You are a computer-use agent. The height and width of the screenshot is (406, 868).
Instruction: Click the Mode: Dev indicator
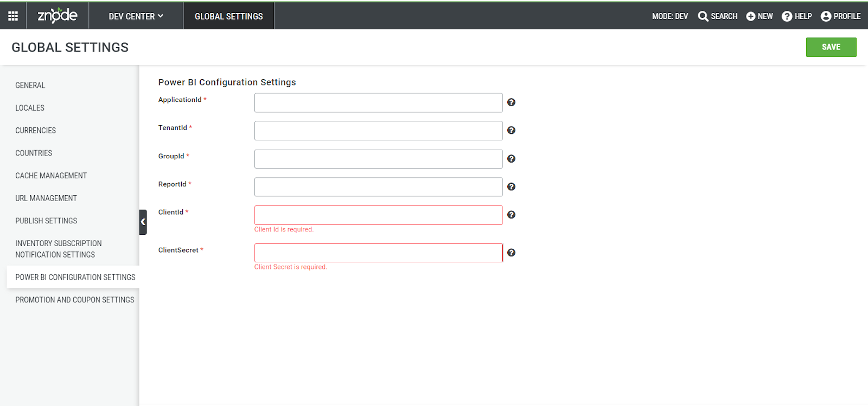670,16
